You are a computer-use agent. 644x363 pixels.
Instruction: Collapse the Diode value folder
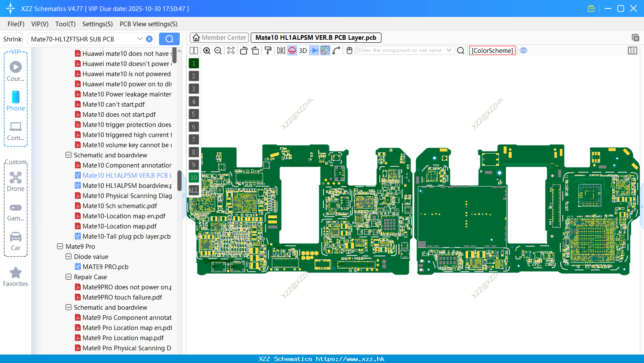[x=69, y=256]
